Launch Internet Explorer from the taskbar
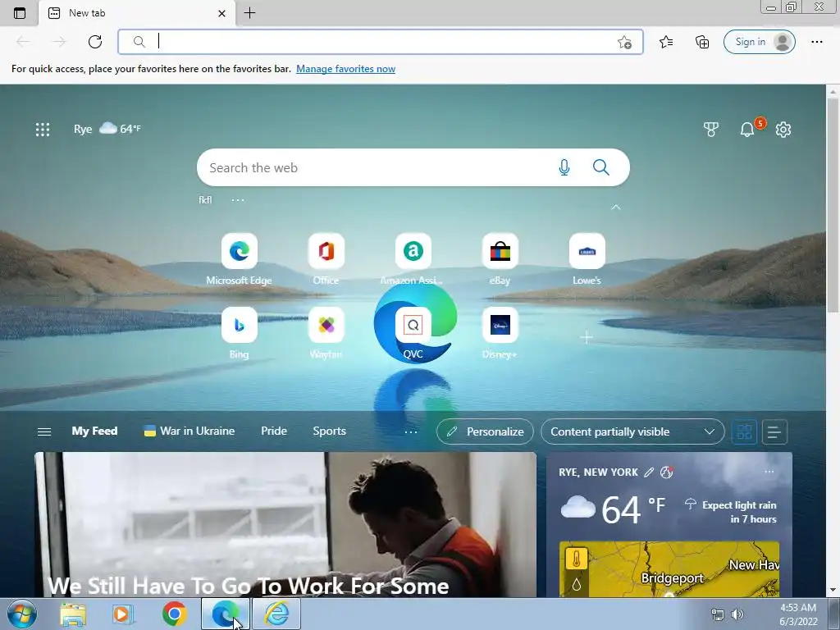 [x=276, y=614]
